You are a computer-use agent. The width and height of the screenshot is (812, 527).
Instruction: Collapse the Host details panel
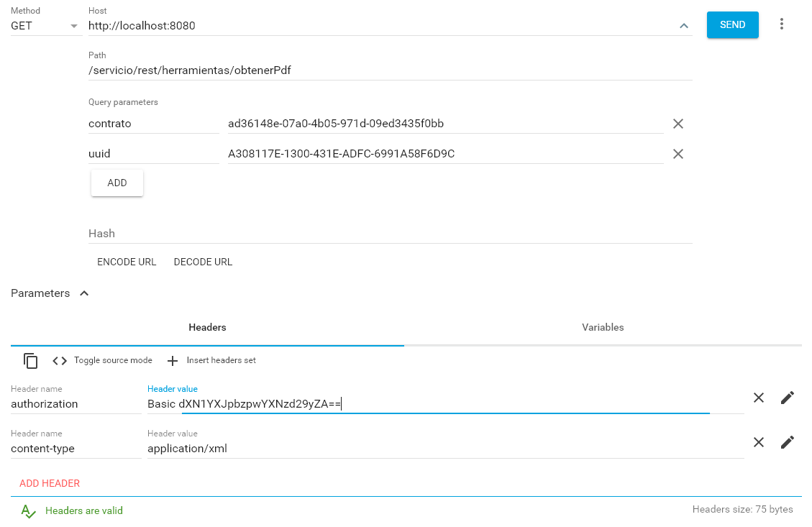coord(683,24)
